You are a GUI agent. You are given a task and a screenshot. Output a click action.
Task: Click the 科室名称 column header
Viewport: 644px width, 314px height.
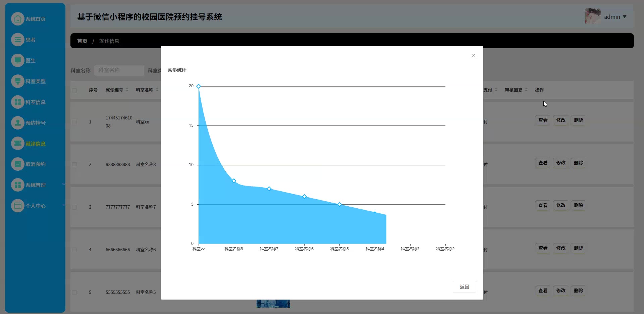pyautogui.click(x=145, y=90)
